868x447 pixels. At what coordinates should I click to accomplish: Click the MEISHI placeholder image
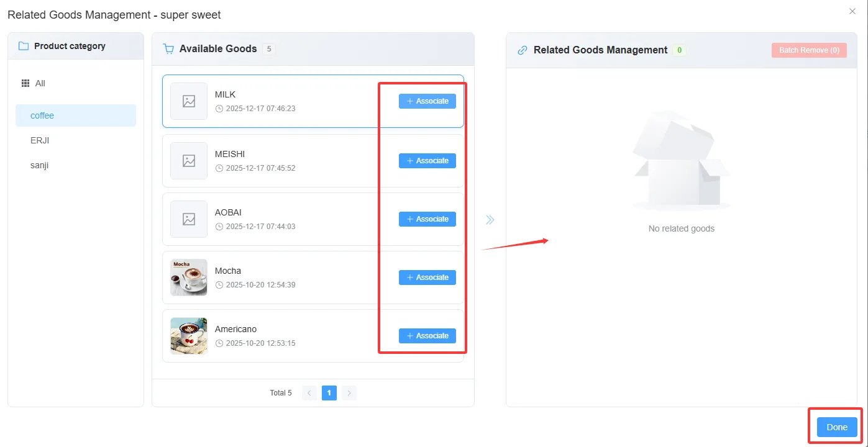(189, 161)
